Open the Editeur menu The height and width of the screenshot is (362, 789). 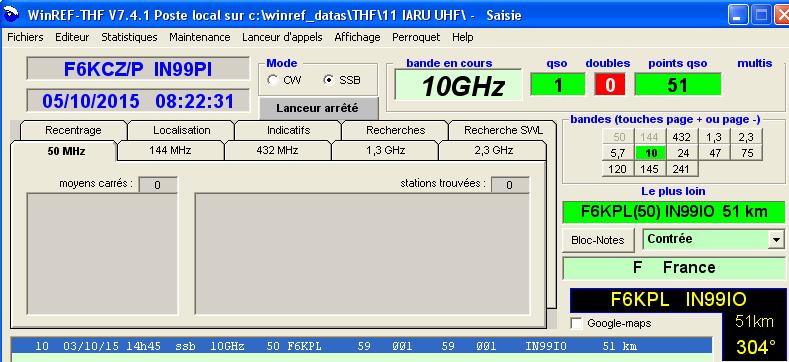coord(72,37)
